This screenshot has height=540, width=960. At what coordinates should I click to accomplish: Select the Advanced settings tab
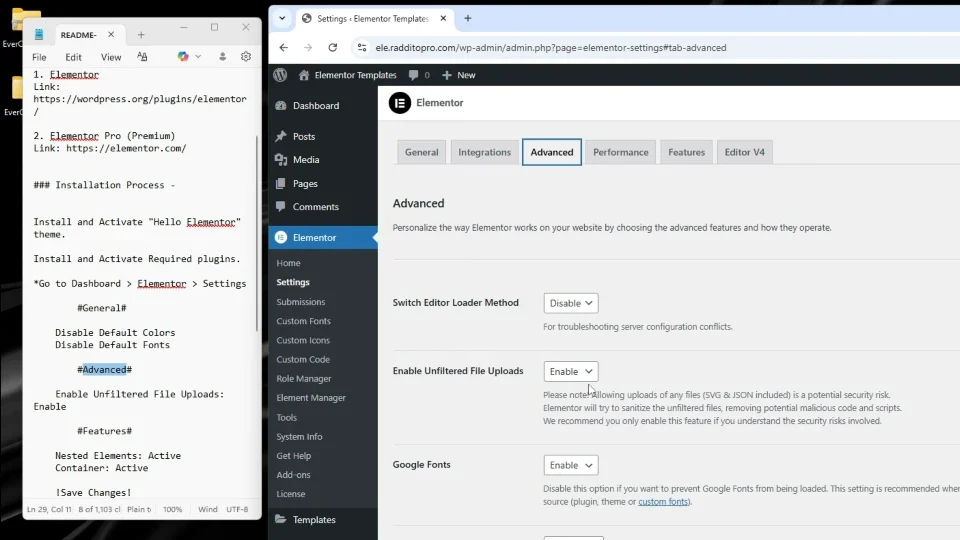pos(552,152)
